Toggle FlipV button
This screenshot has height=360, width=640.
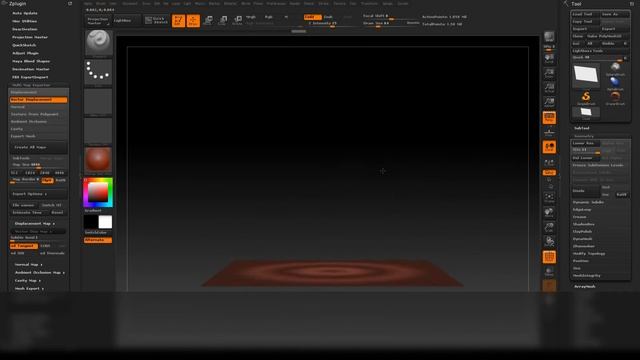47,180
